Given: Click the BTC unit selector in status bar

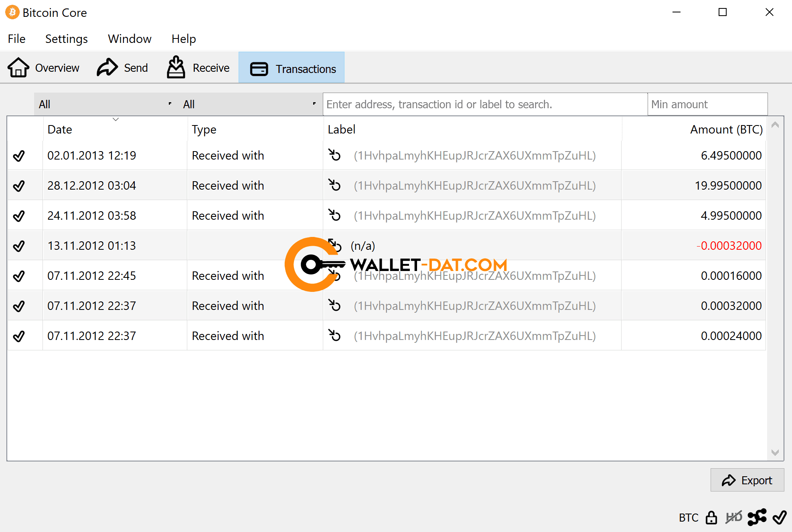Looking at the screenshot, I should 688,518.
